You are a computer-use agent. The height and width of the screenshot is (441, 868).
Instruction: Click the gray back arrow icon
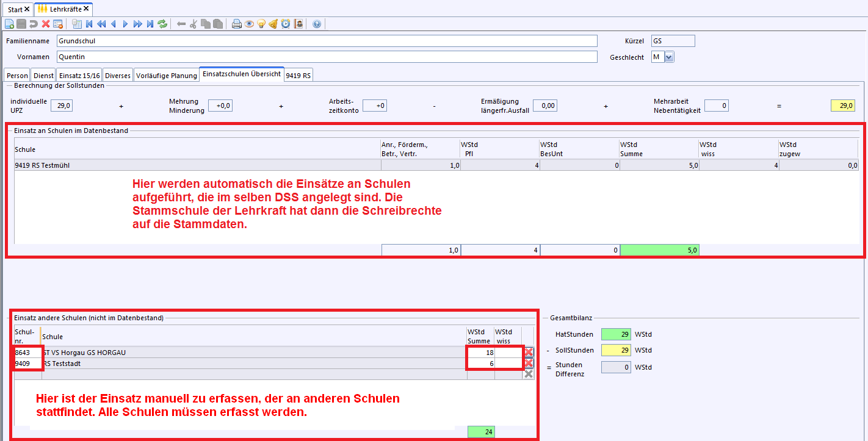coord(181,24)
